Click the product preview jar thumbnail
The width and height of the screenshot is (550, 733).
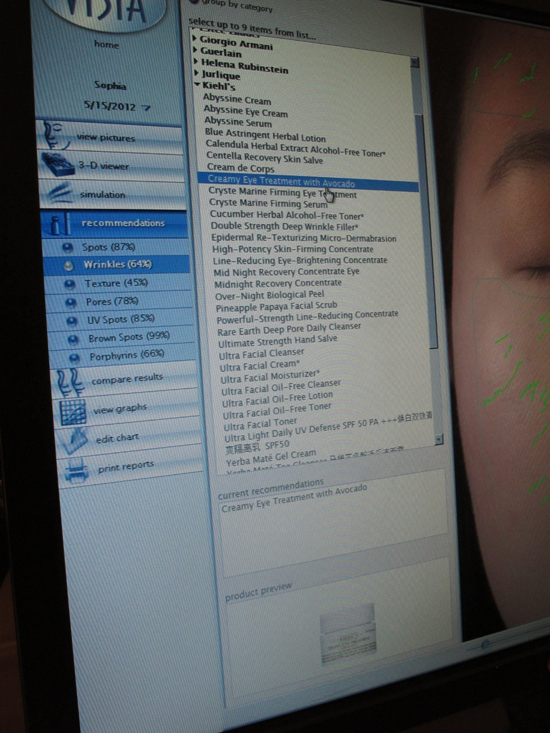[349, 632]
